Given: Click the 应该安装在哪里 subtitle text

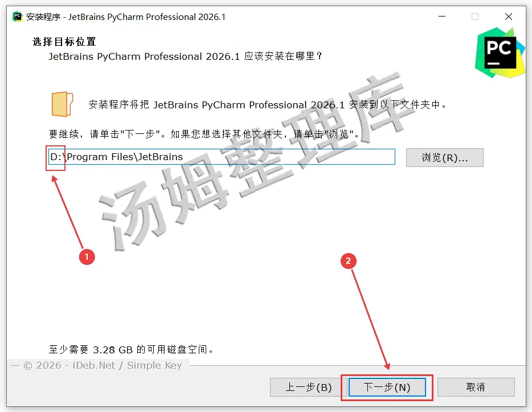Looking at the screenshot, I should pos(185,56).
